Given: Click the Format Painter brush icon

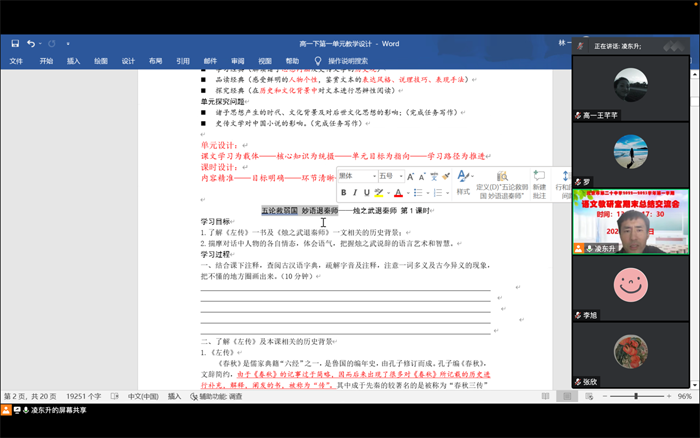Looking at the screenshot, I should pos(446,176).
